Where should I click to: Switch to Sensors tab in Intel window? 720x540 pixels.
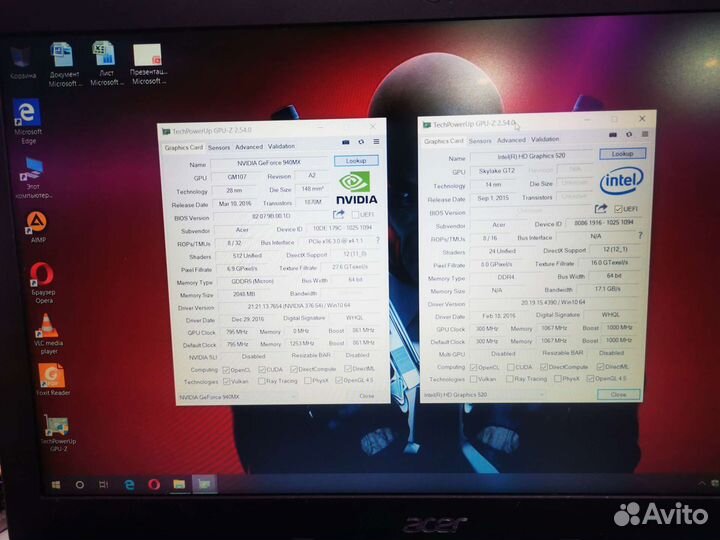coord(480,141)
